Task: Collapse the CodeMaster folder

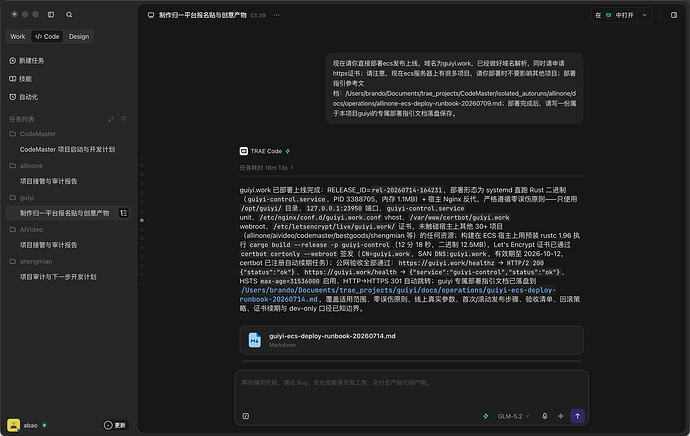Action: coord(33,134)
